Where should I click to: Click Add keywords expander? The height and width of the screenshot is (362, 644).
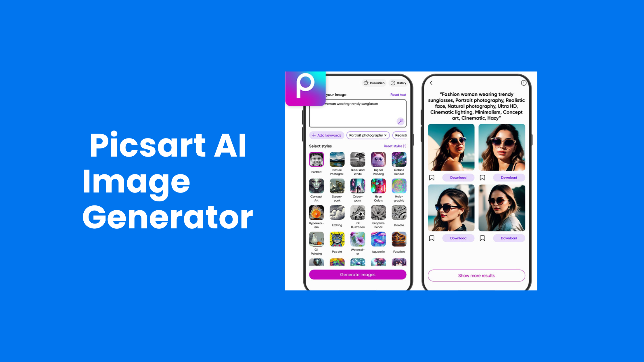click(326, 135)
